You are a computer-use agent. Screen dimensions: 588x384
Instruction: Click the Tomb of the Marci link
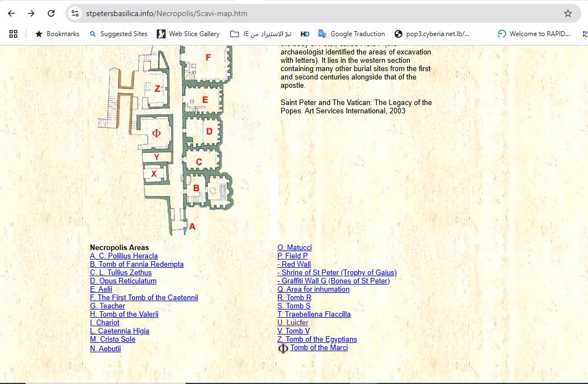click(x=318, y=348)
